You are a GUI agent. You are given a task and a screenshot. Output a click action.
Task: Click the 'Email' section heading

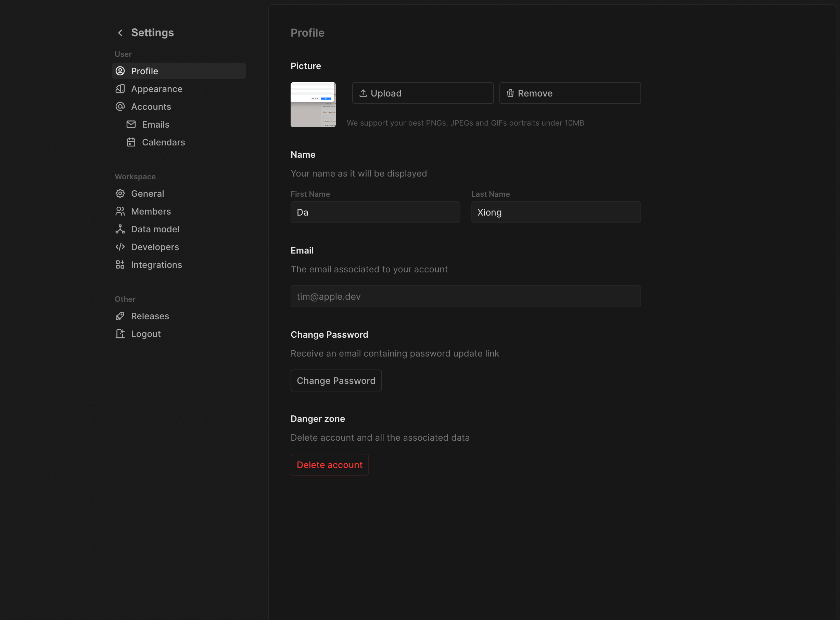coord(302,250)
